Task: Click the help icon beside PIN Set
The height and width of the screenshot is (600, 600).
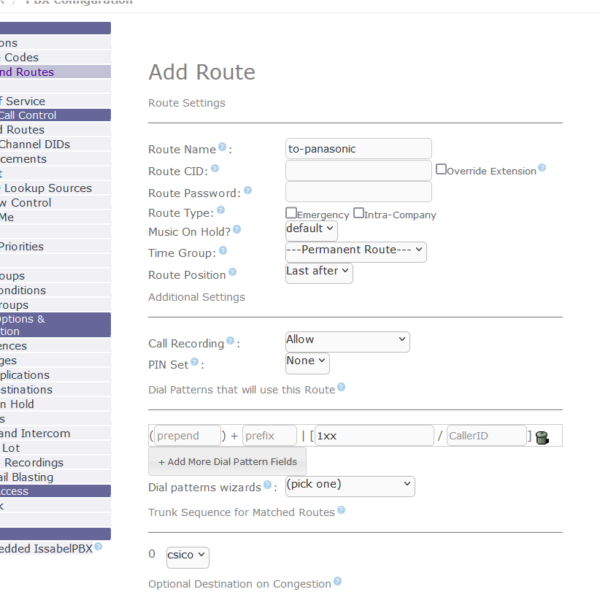Action: tap(195, 363)
